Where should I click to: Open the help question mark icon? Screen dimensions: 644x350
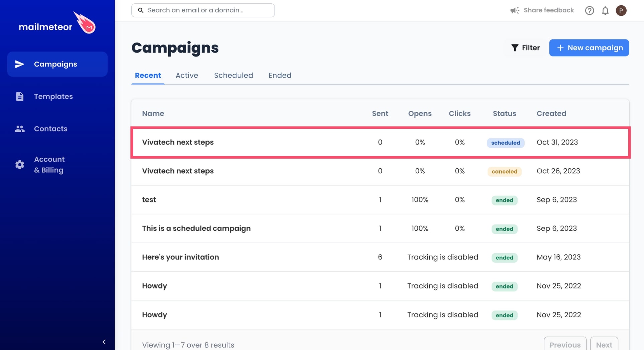(589, 11)
